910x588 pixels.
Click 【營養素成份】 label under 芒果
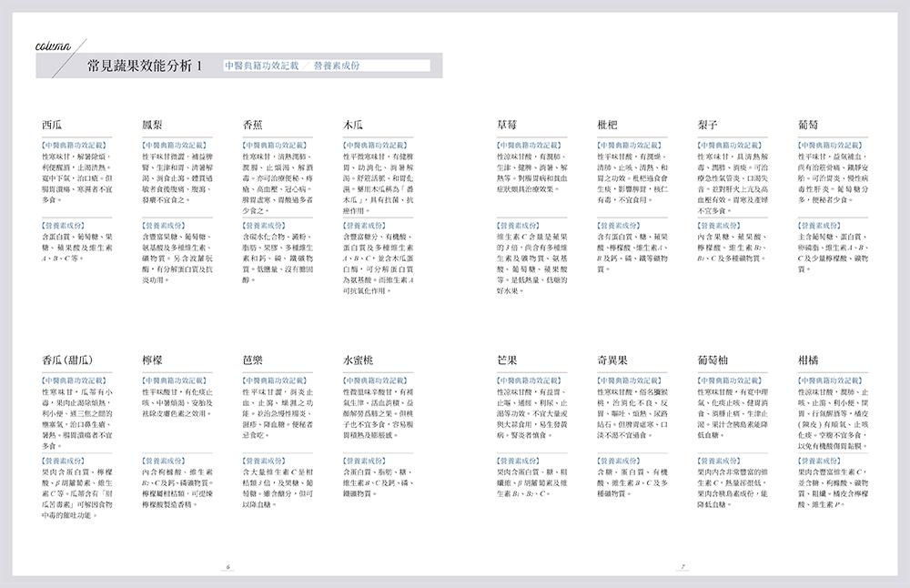[x=518, y=461]
